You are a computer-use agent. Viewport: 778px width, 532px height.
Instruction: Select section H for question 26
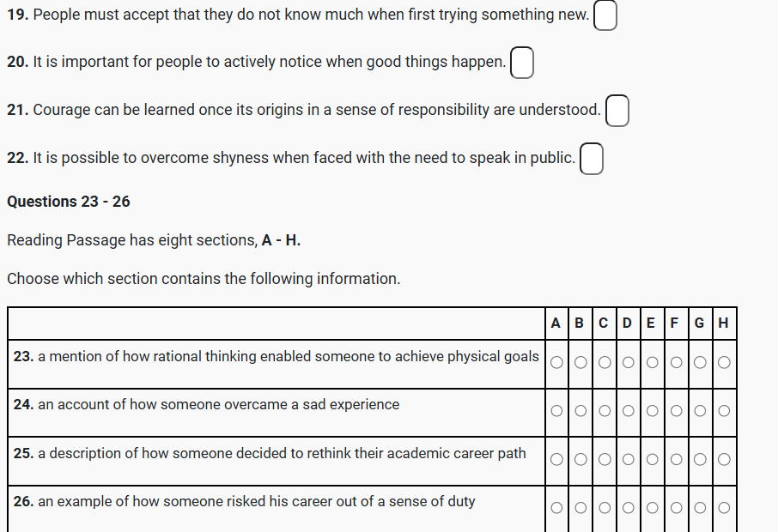[724, 508]
